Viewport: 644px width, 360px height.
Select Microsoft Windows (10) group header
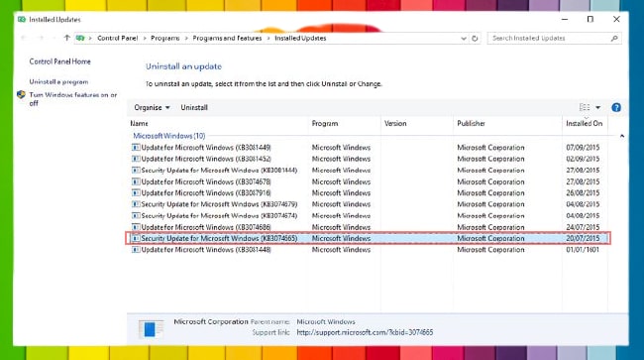[x=169, y=136]
